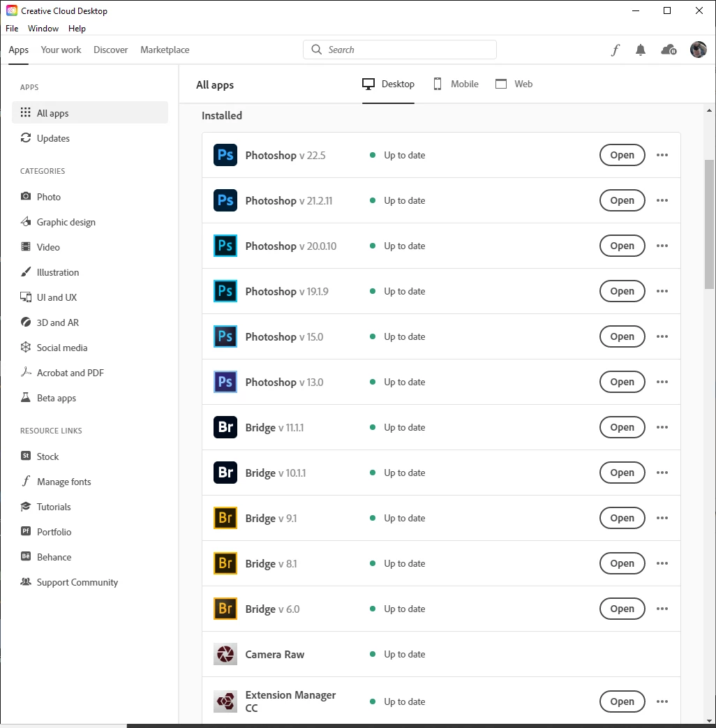The image size is (716, 728).
Task: Open the fonts icon in header
Action: 616,50
